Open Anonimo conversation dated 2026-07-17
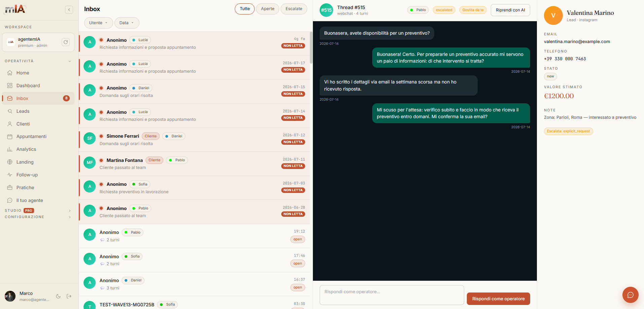The image size is (644, 309). click(194, 68)
